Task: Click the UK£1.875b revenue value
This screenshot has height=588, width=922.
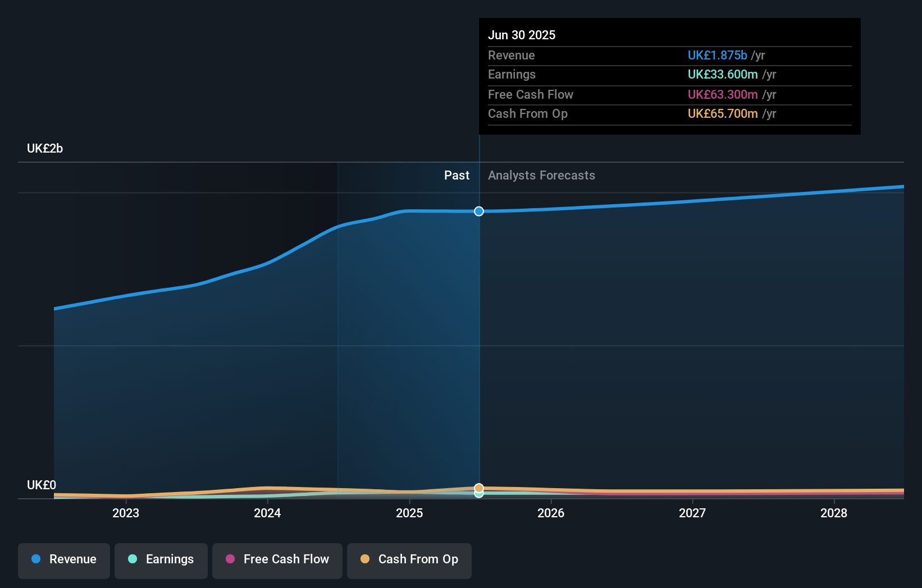Action: [717, 55]
